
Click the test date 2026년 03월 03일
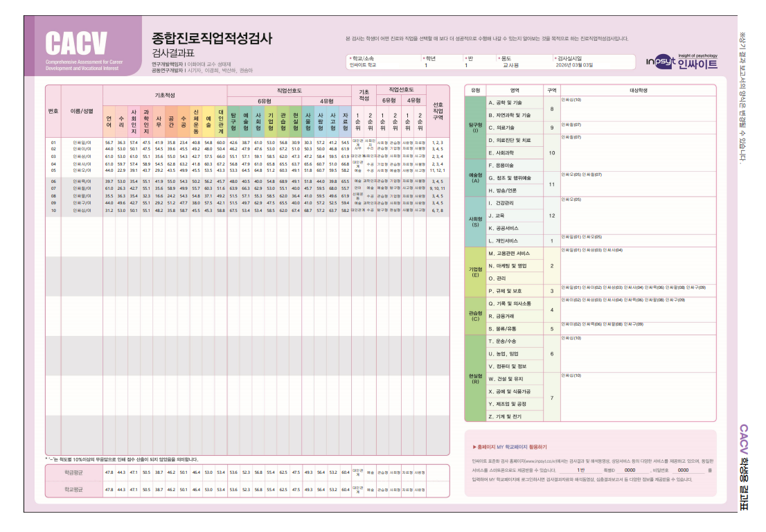click(x=574, y=65)
